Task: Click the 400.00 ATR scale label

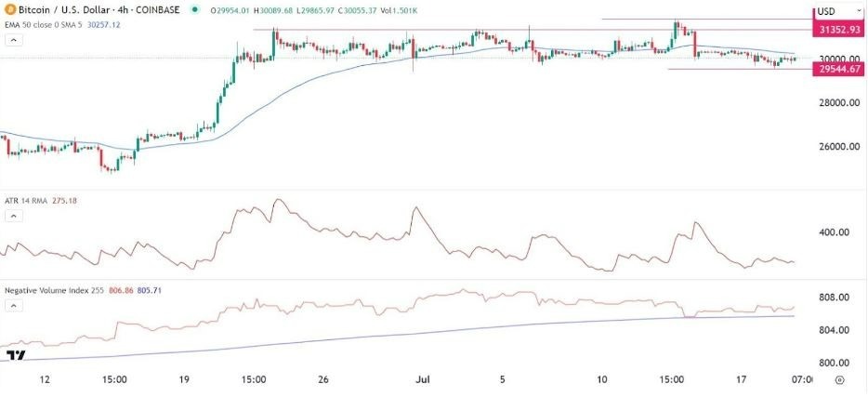Action: pos(835,232)
